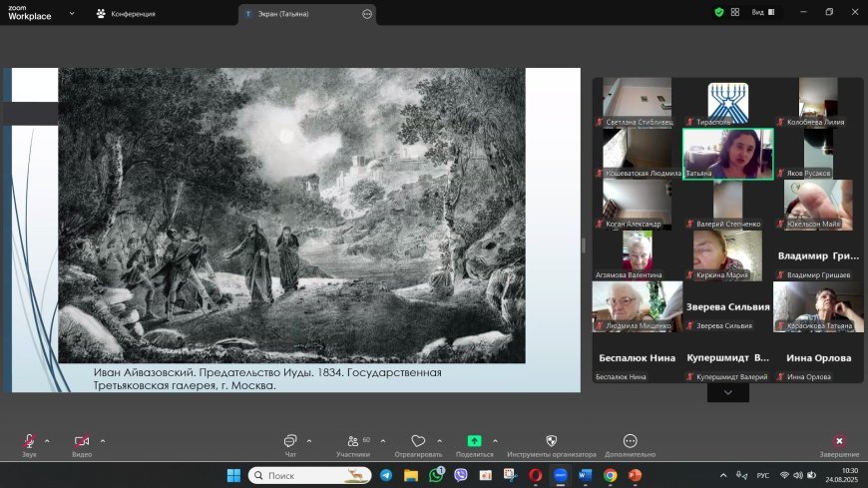The height and width of the screenshot is (488, 868).
Task: Expand participants options arrow next to Участники
Action: coord(383,441)
